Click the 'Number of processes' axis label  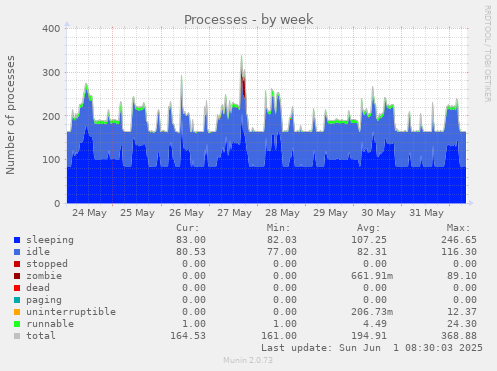coord(10,115)
